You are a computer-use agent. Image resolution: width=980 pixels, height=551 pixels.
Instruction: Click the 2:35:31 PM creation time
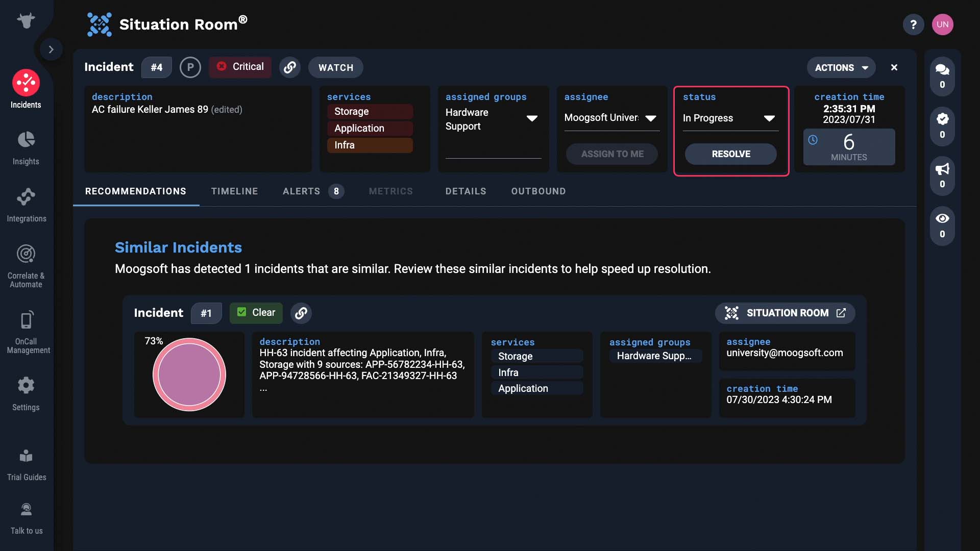[849, 109]
